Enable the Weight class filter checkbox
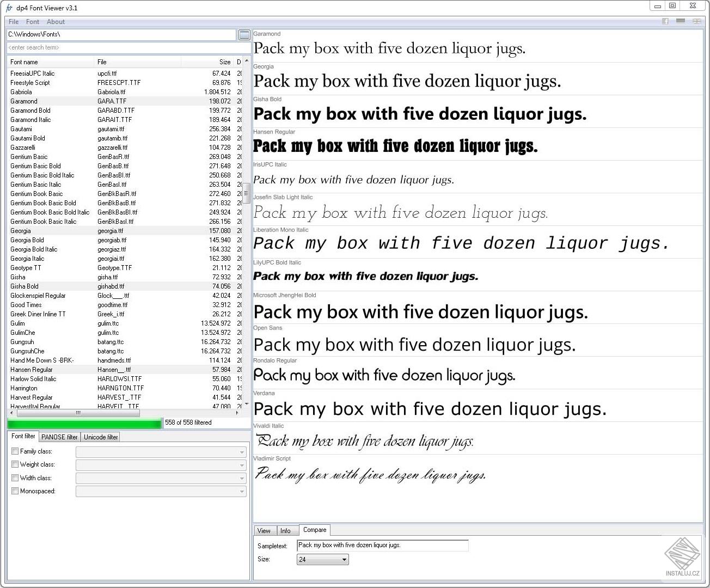 coord(15,464)
